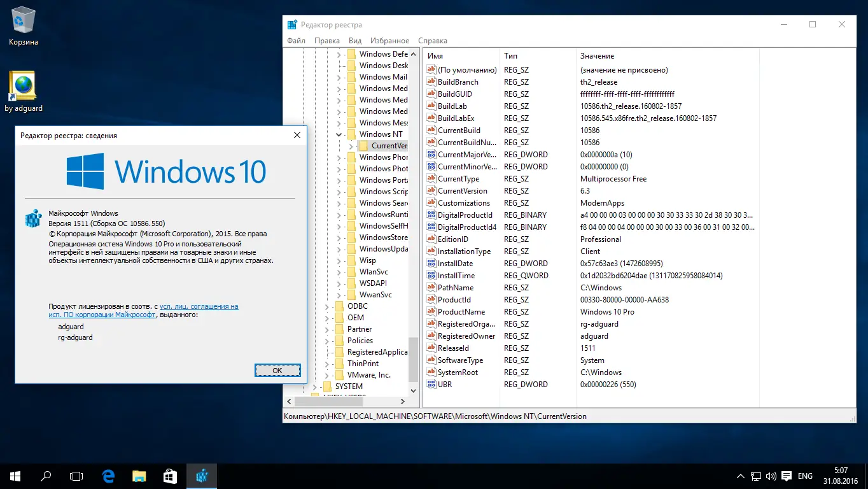Select the Policies registry key
This screenshot has width=868, height=489.
(x=360, y=341)
